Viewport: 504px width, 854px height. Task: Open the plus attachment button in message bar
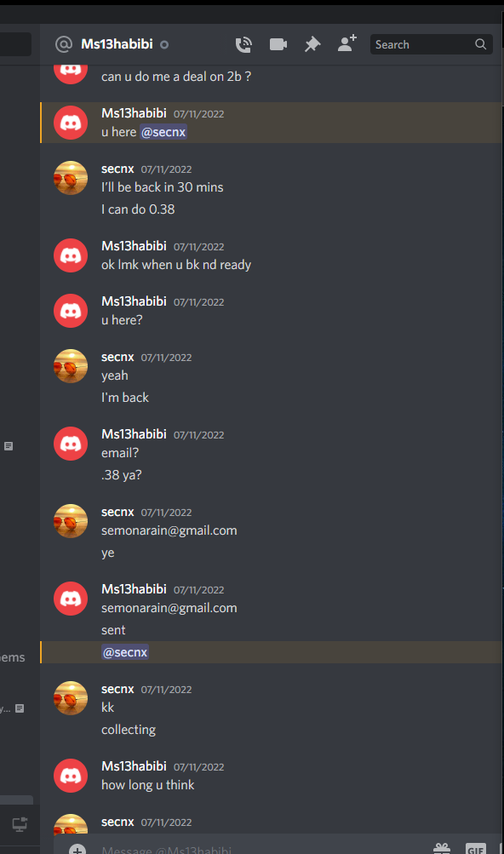click(x=77, y=849)
